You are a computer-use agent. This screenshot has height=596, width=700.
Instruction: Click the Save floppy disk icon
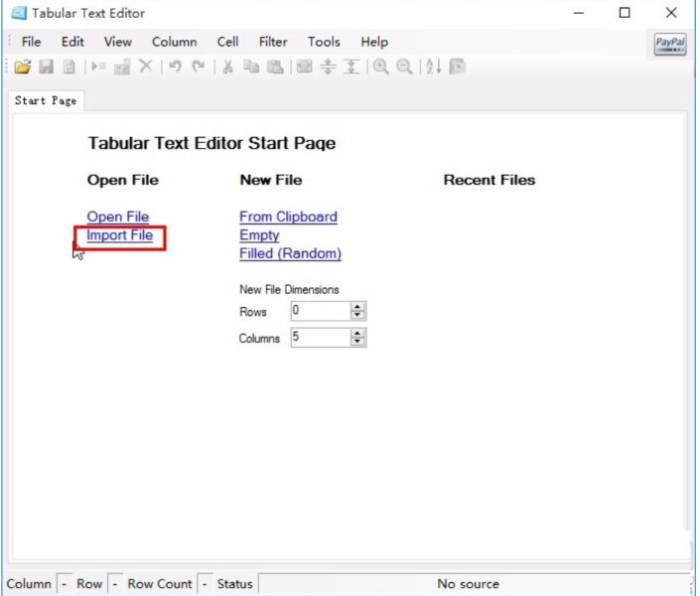pos(46,67)
